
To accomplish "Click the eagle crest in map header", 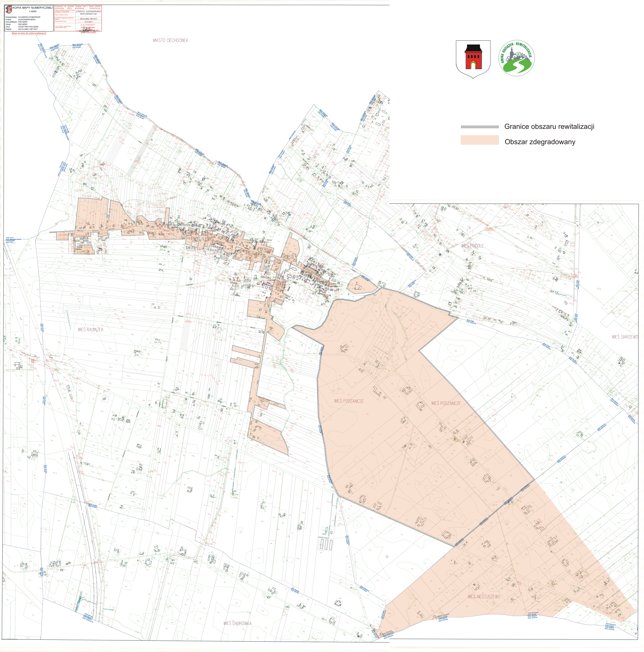I will click(8, 9).
